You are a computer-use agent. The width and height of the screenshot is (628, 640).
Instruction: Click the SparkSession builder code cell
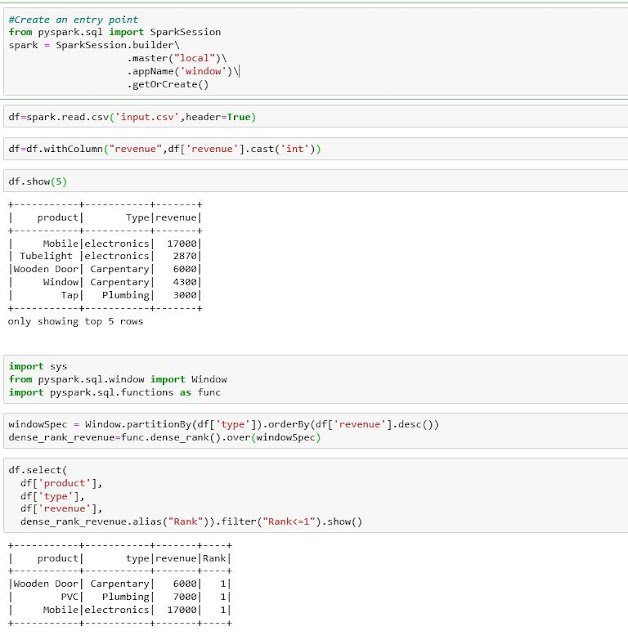pos(315,51)
